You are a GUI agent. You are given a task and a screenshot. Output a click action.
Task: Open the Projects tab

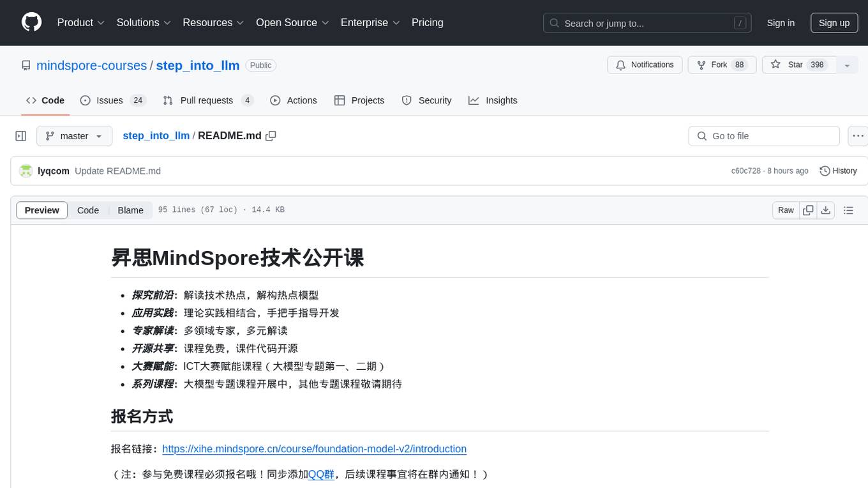pyautogui.click(x=359, y=100)
